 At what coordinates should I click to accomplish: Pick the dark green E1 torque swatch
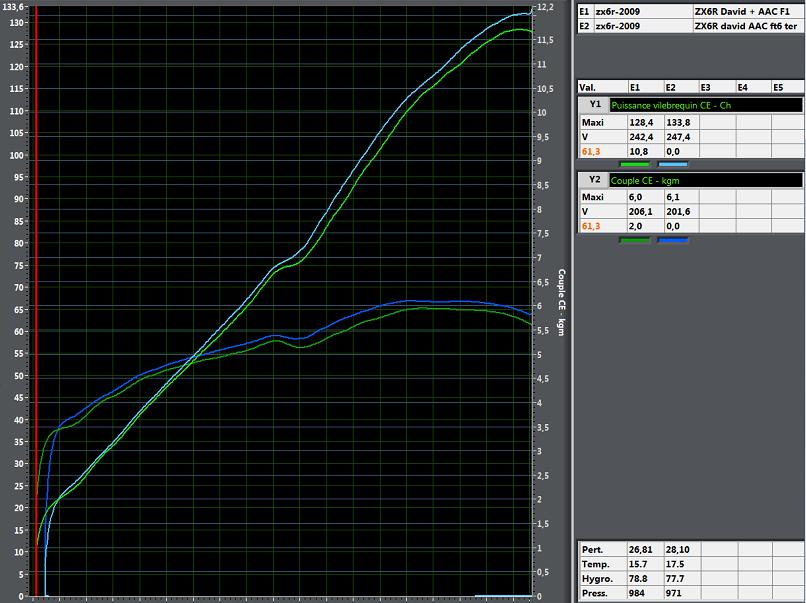tap(634, 241)
